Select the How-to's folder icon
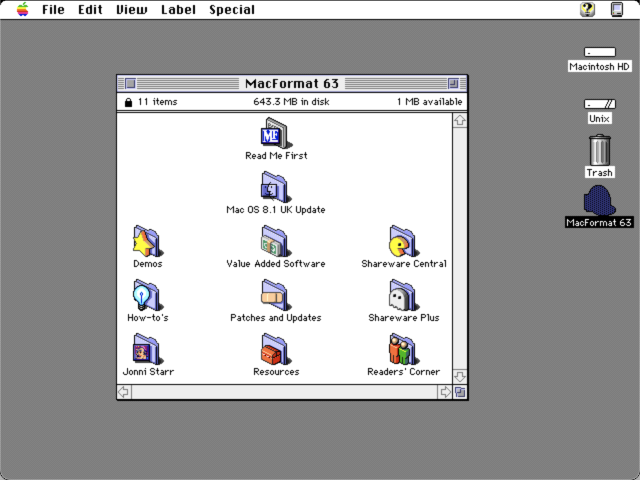 tap(148, 295)
